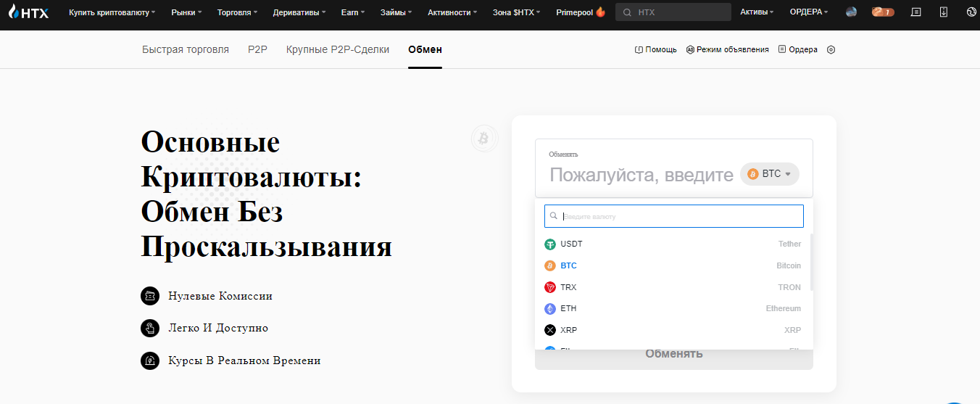Expand the Earn menu
980x404 pixels.
(x=353, y=12)
